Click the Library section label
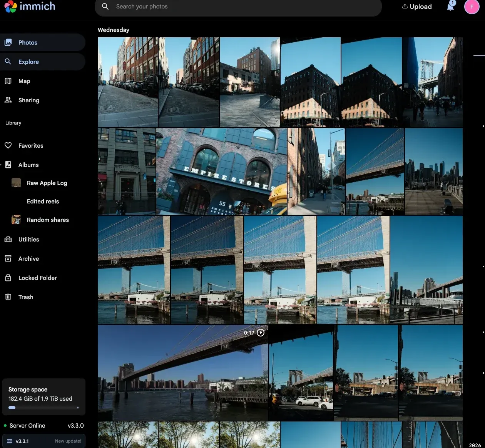This screenshot has width=485, height=448. [13, 123]
